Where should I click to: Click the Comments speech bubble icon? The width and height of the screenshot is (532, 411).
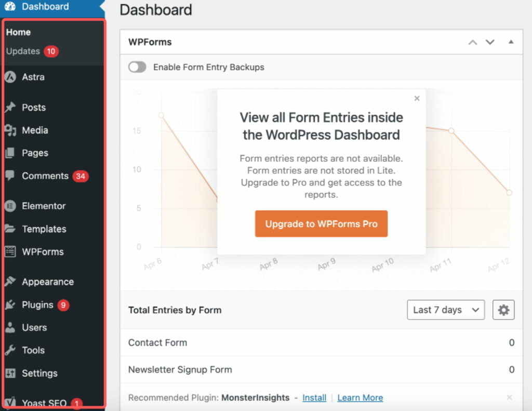pyautogui.click(x=10, y=176)
